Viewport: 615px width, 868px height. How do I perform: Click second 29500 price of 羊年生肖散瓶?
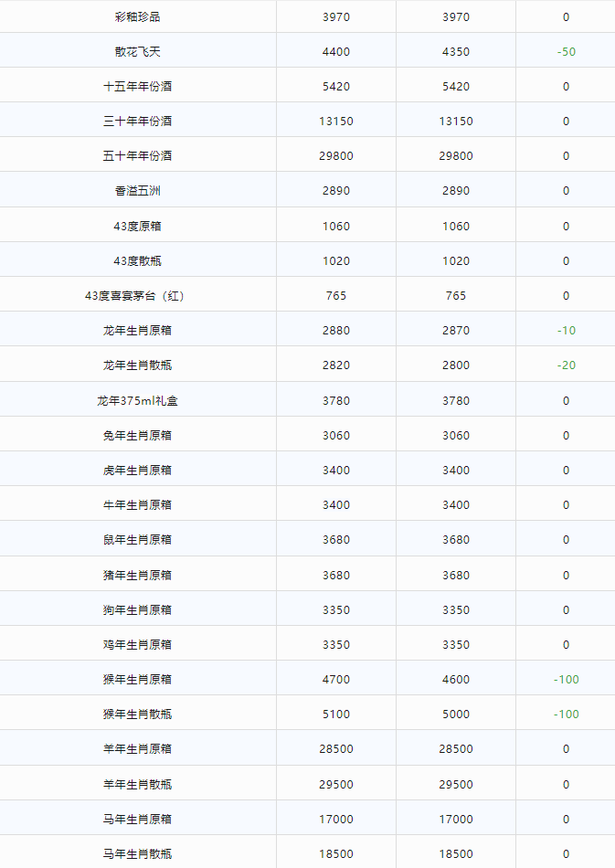[456, 785]
